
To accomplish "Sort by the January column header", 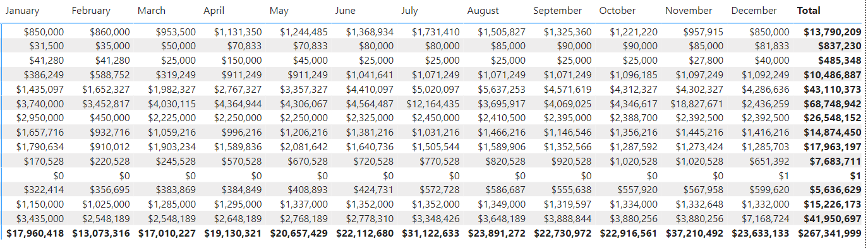I will click(x=23, y=11).
